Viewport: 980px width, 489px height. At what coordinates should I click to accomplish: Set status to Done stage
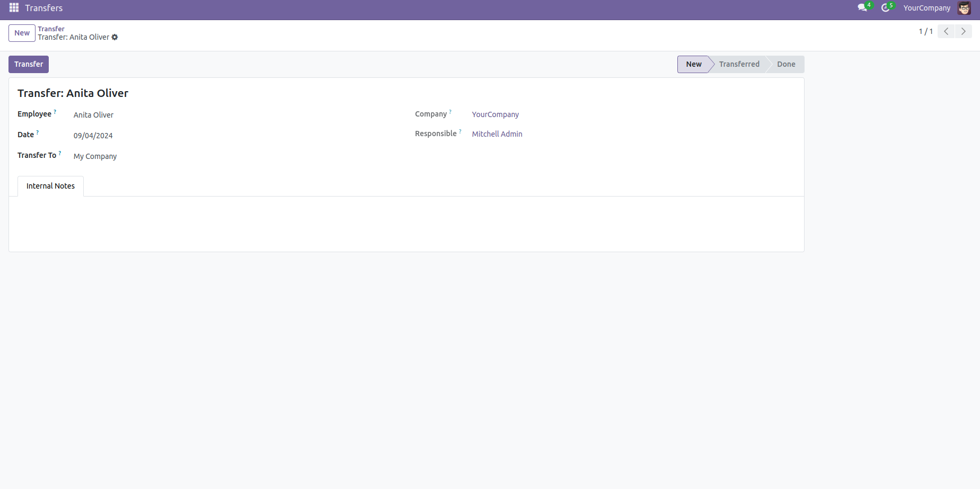pos(785,64)
